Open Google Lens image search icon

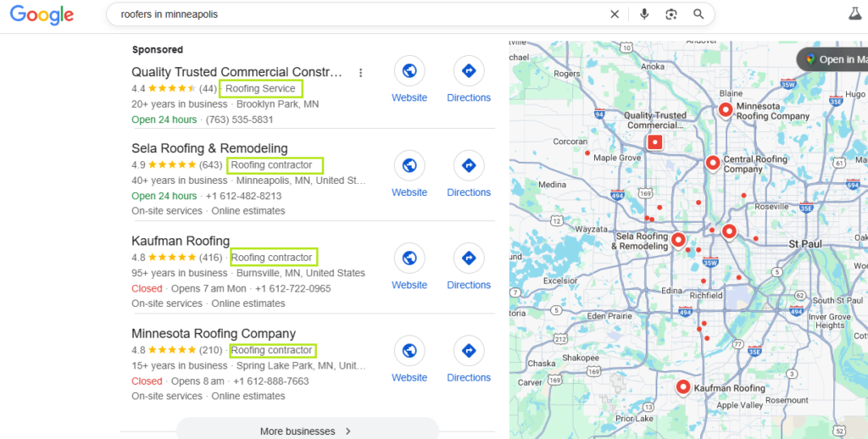click(x=671, y=14)
